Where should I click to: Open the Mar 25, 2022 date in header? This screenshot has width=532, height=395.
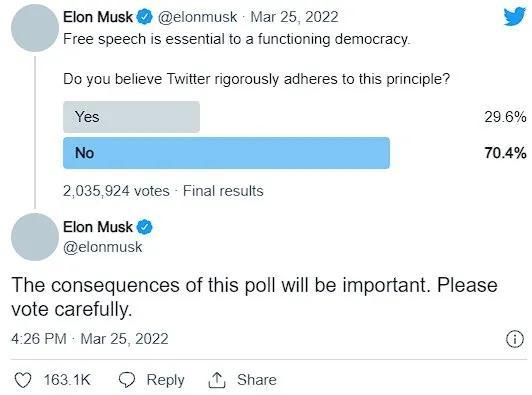click(294, 17)
